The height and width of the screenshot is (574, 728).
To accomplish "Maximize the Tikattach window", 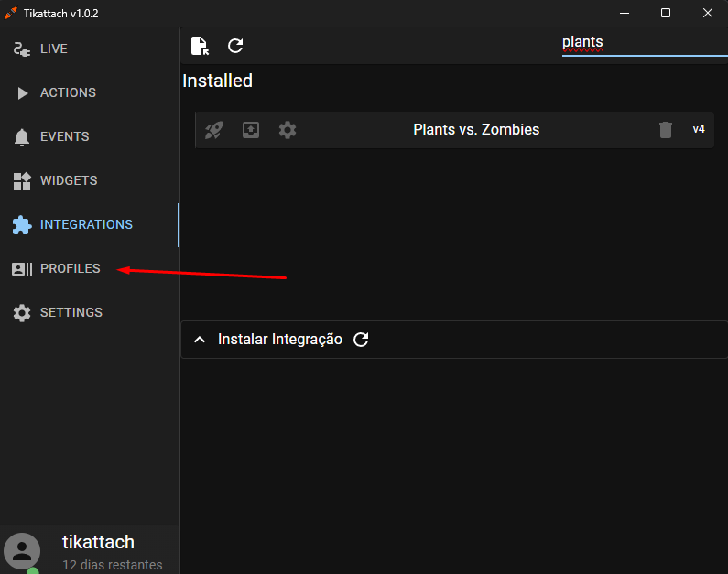I will 666,13.
